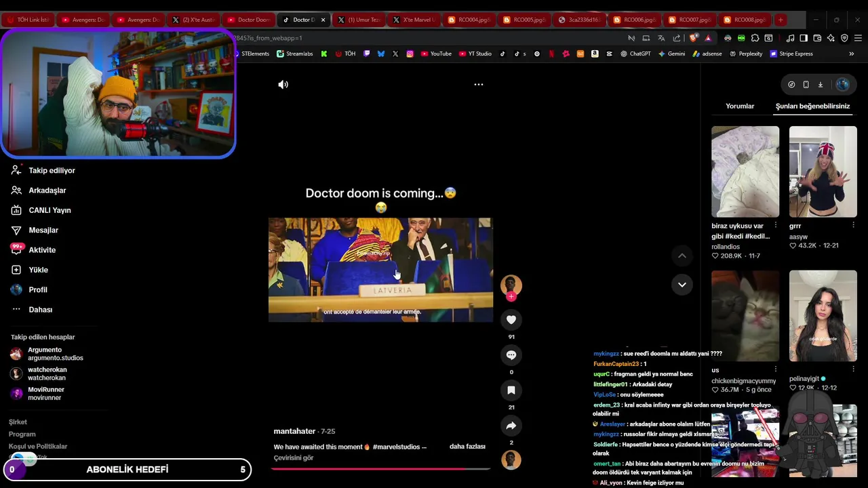Click the Latveria video frame to pause
The image size is (868, 488).
click(x=380, y=270)
